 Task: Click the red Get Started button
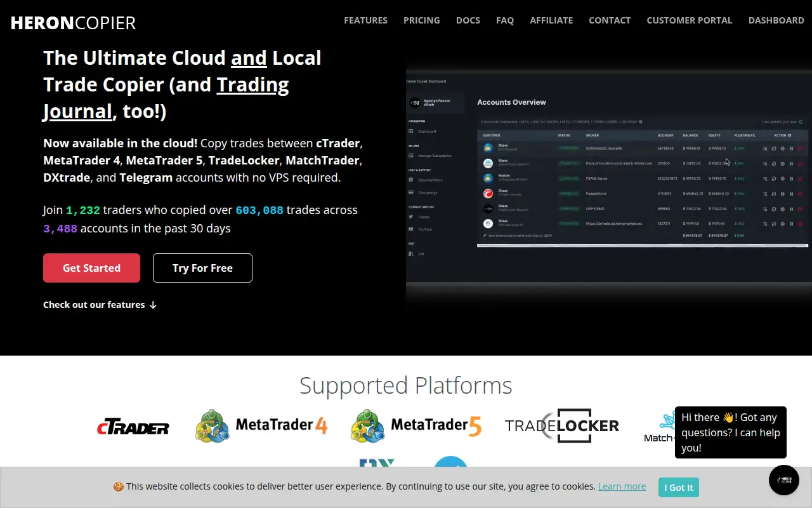tap(91, 268)
